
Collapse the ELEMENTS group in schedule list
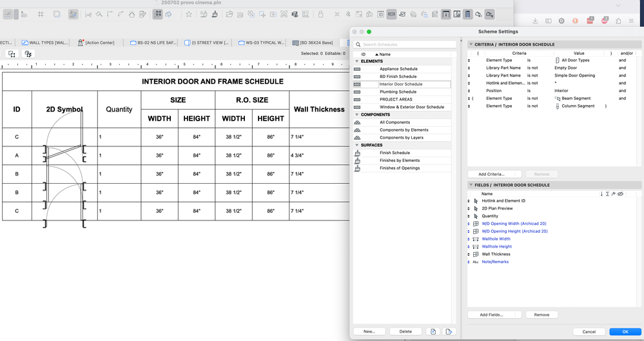pos(357,61)
